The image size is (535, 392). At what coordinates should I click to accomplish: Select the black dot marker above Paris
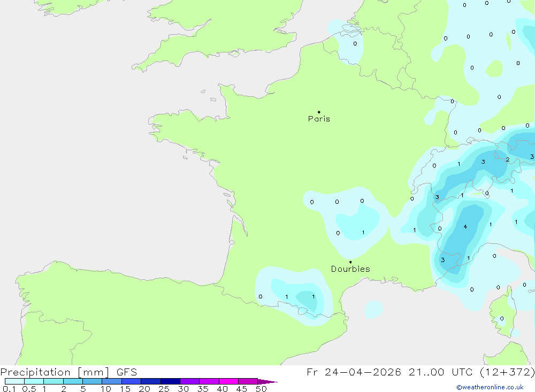pyautogui.click(x=319, y=112)
